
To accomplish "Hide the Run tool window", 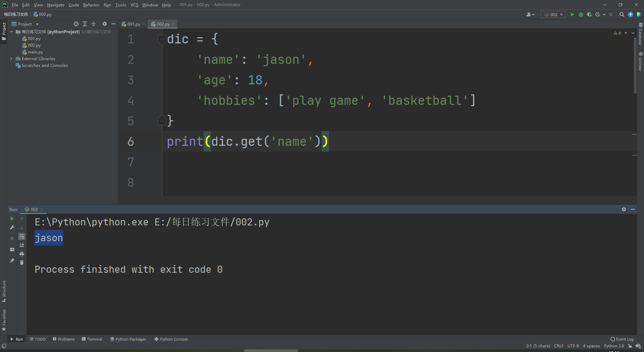I will pyautogui.click(x=633, y=209).
